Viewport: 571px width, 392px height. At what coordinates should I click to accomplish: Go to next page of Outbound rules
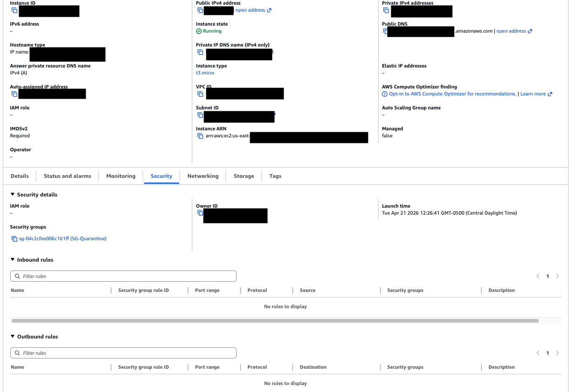(557, 353)
